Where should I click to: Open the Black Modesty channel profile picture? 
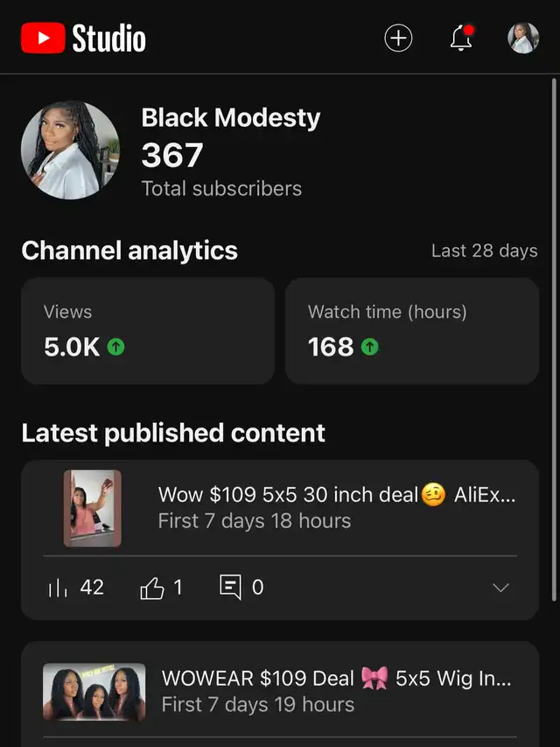pos(71,150)
